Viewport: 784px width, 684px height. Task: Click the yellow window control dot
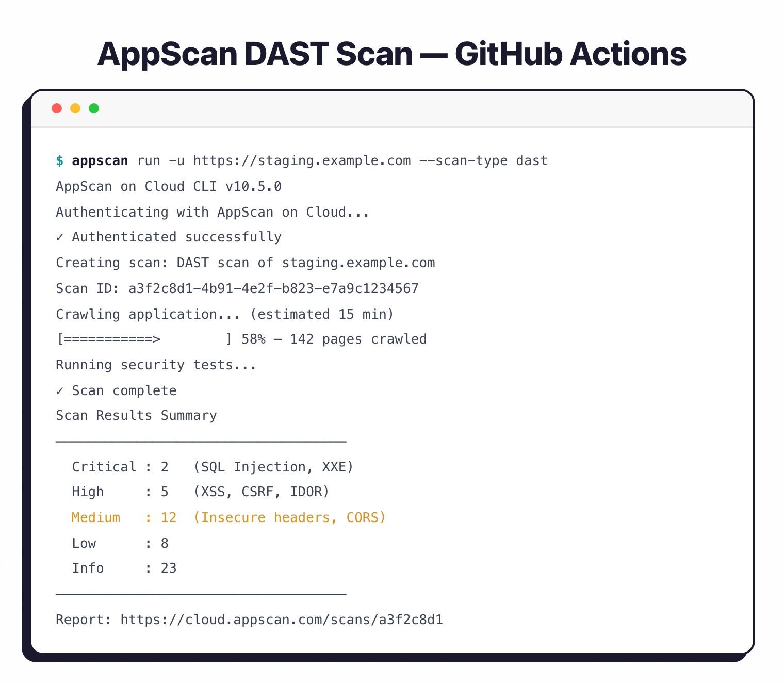tap(75, 108)
